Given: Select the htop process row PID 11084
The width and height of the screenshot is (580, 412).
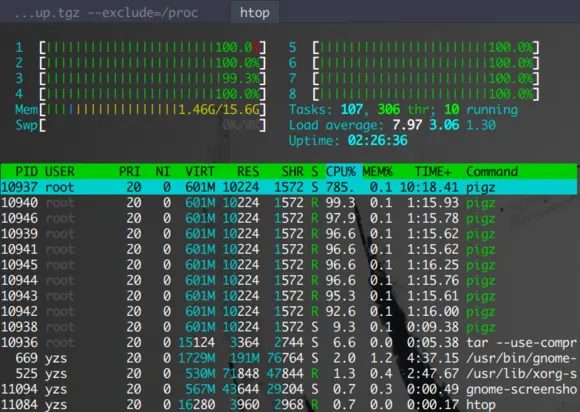Looking at the screenshot, I should point(289,404).
